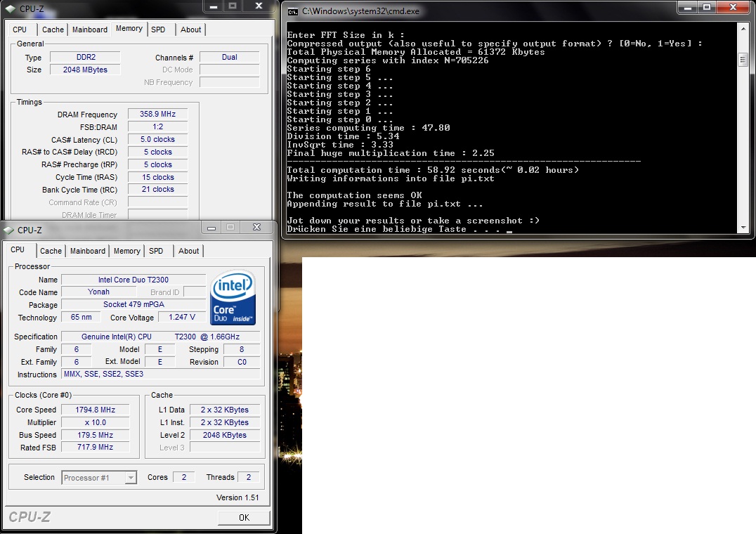Select Memory tab in upper CPU-Z window
This screenshot has width=756, height=534.
point(129,28)
